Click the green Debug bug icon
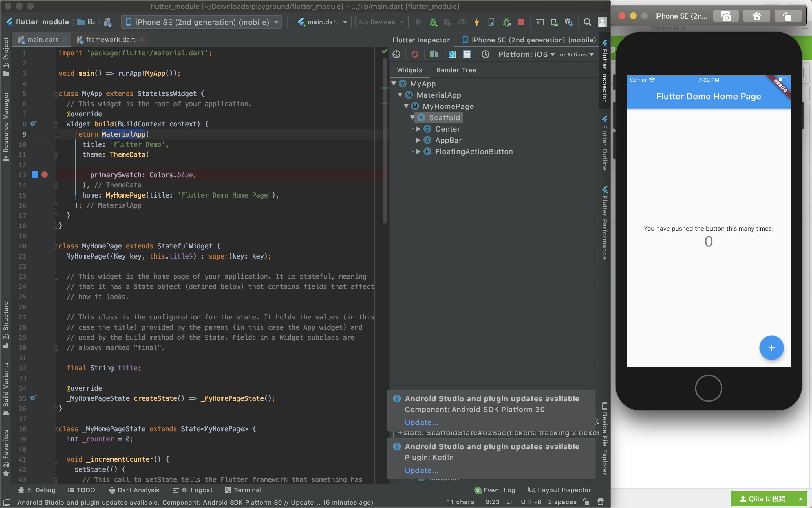This screenshot has width=812, height=508. 433,22
